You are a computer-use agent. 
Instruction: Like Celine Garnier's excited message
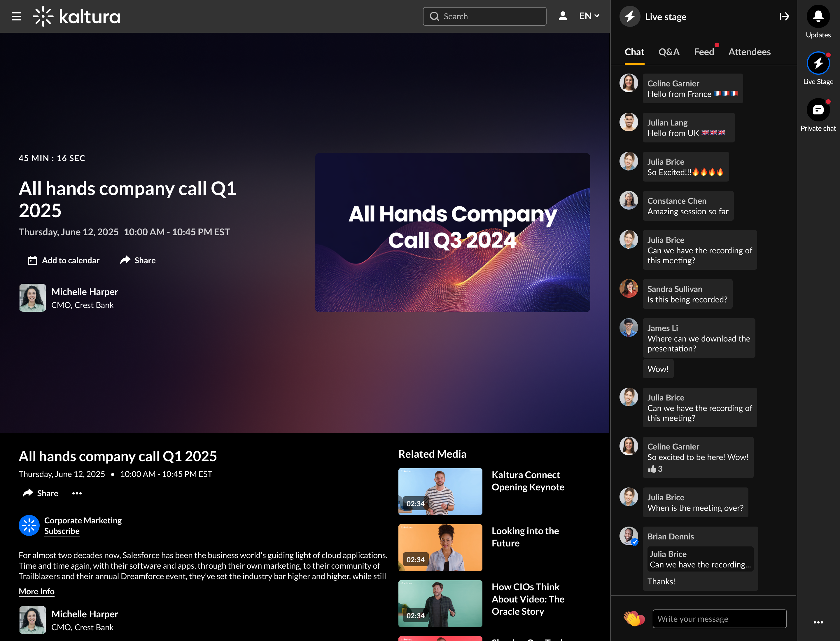(x=652, y=469)
